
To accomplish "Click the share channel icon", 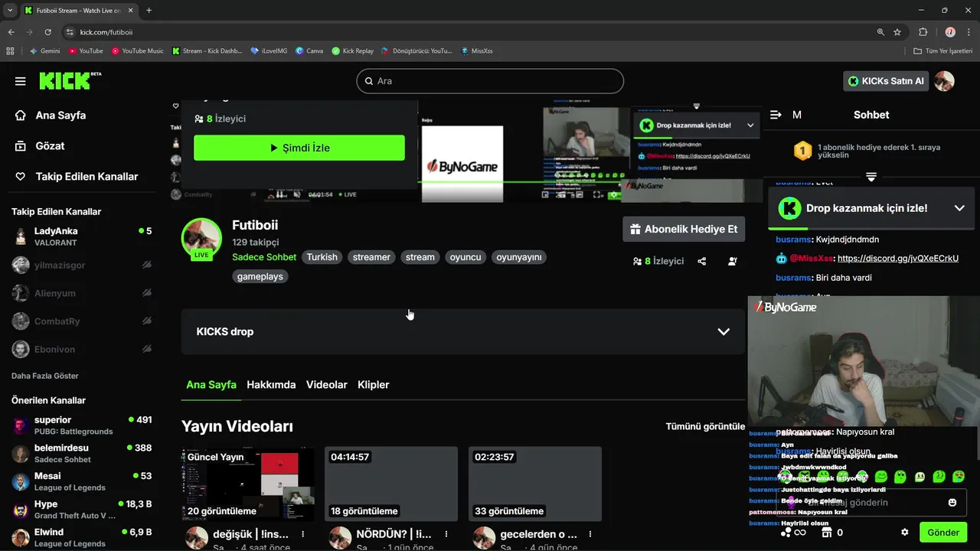I will pos(702,261).
